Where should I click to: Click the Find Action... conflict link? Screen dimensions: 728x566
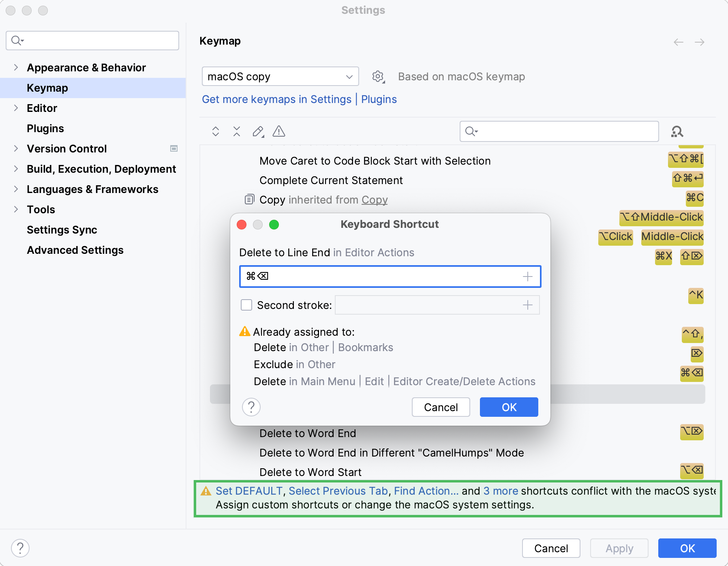coord(426,491)
